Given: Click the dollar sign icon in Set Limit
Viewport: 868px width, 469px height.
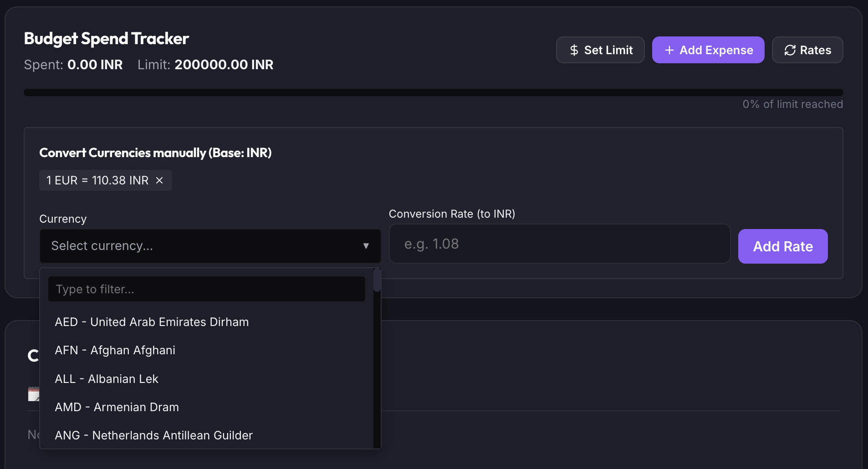Looking at the screenshot, I should tap(574, 50).
